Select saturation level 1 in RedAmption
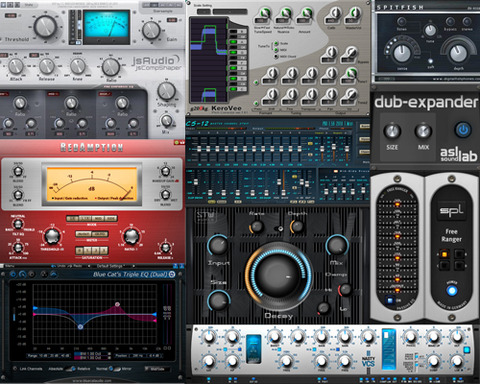The height and width of the screenshot is (384, 480). tap(88, 250)
